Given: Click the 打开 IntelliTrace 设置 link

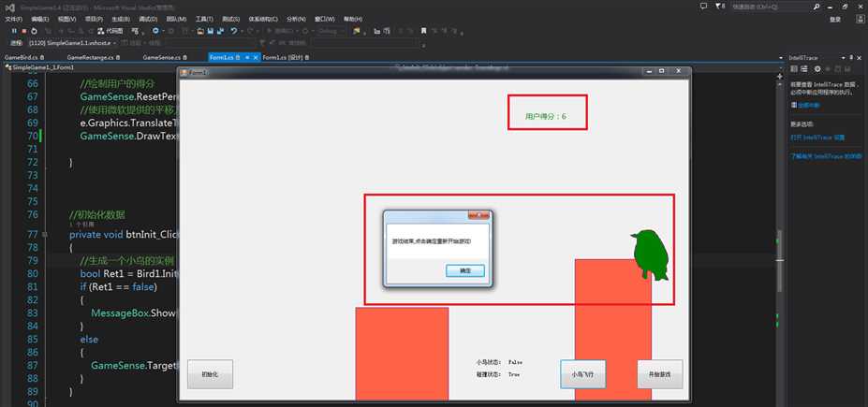Looking at the screenshot, I should click(x=817, y=137).
